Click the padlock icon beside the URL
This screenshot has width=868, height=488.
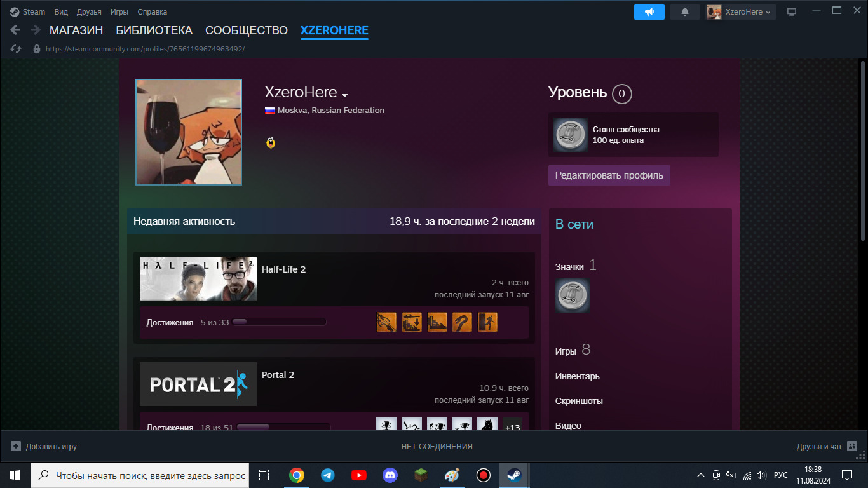point(36,49)
